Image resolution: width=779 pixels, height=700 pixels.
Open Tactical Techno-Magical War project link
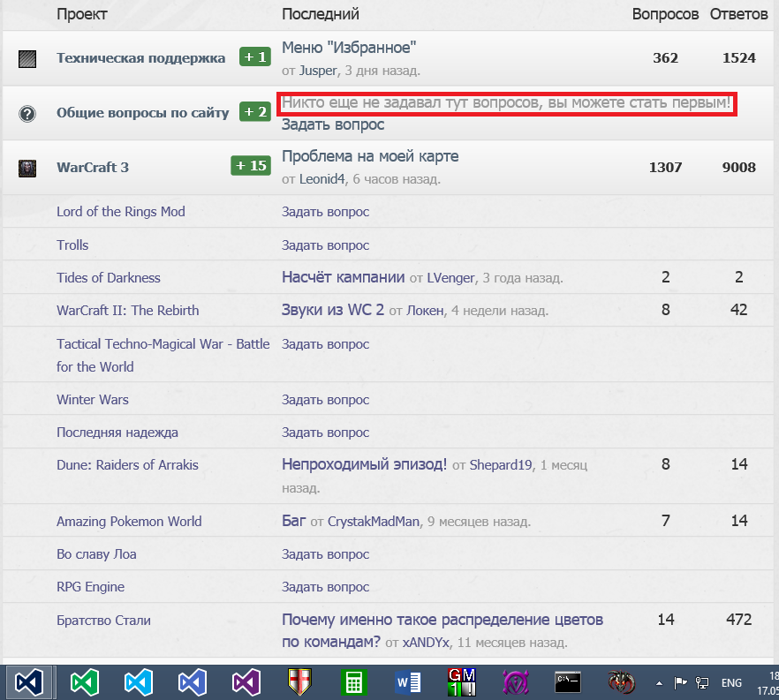click(163, 355)
